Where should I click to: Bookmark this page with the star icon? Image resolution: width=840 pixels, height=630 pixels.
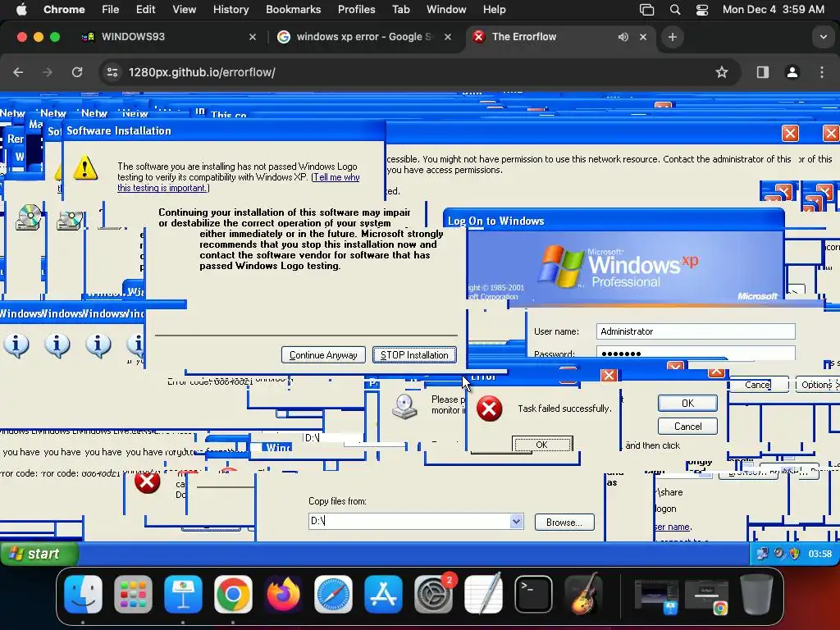[722, 72]
